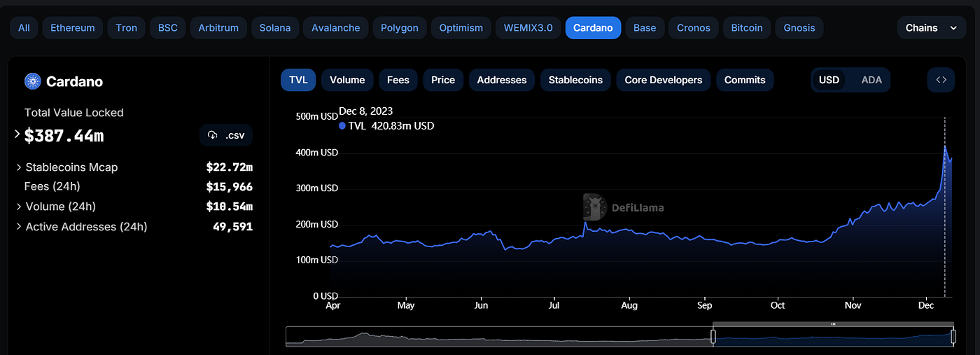Switch chart denomination to USD

(829, 80)
